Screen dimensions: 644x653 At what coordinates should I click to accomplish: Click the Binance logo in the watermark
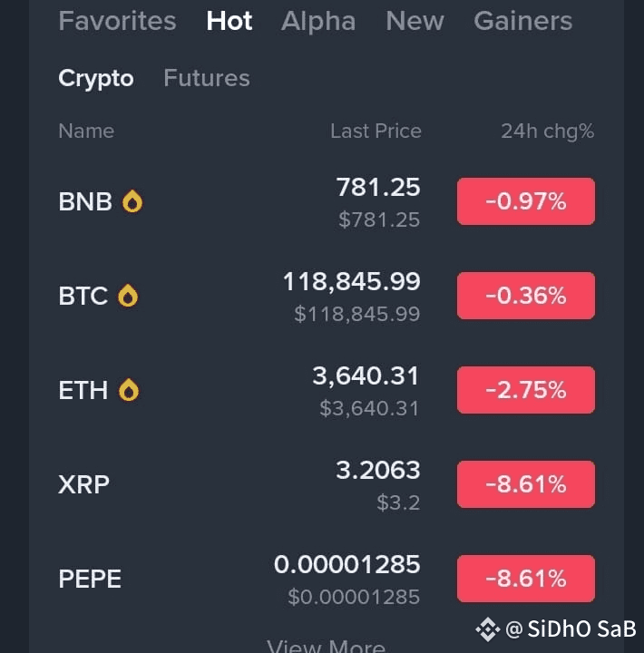click(x=488, y=629)
